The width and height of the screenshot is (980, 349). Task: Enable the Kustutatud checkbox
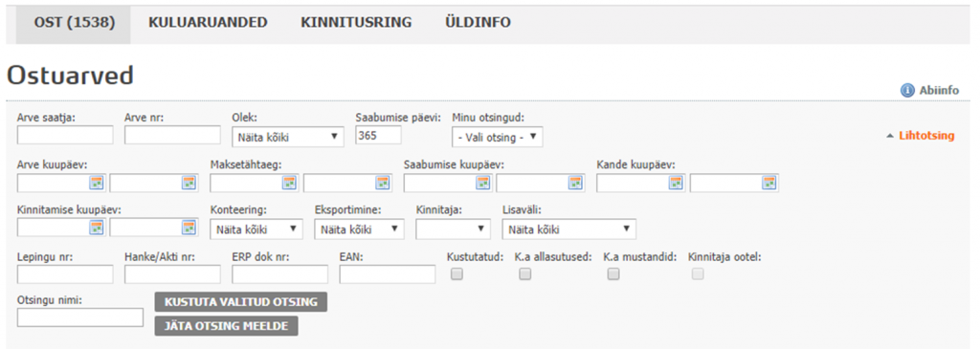click(457, 273)
